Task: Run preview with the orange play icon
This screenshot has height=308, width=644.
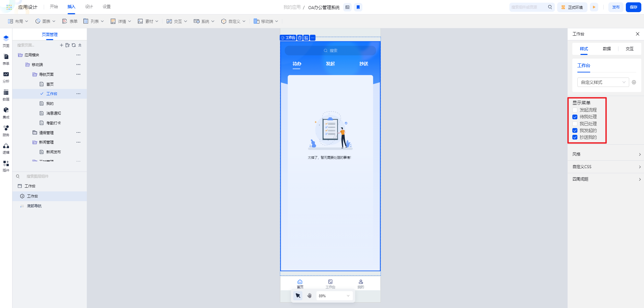Action: (x=594, y=7)
